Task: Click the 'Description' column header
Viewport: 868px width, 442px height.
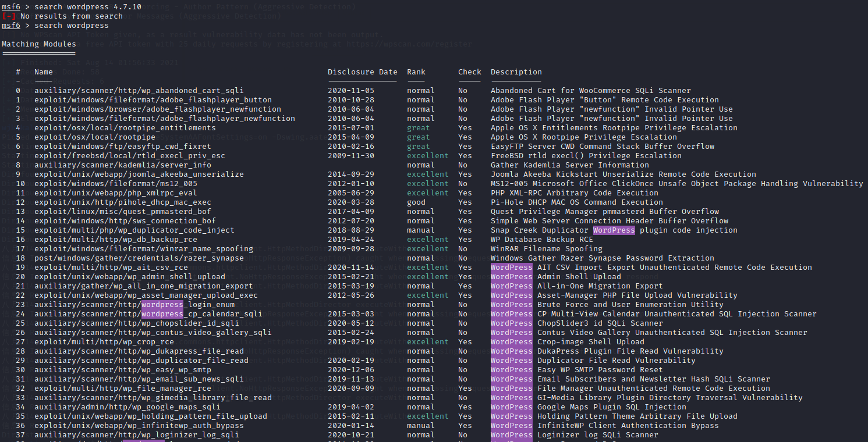Action: click(x=516, y=72)
